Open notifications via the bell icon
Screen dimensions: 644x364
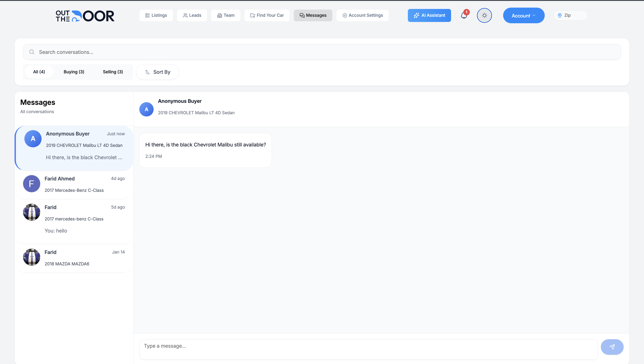point(464,15)
